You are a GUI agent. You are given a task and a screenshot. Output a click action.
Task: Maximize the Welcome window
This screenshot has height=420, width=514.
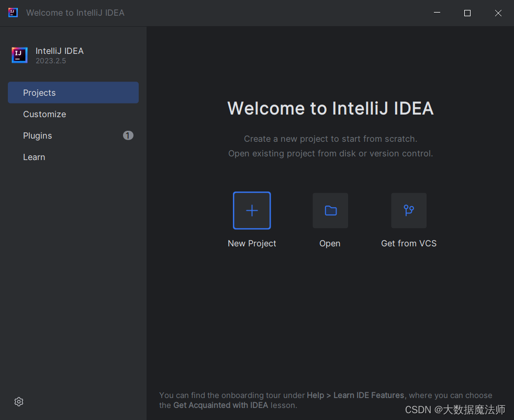467,13
